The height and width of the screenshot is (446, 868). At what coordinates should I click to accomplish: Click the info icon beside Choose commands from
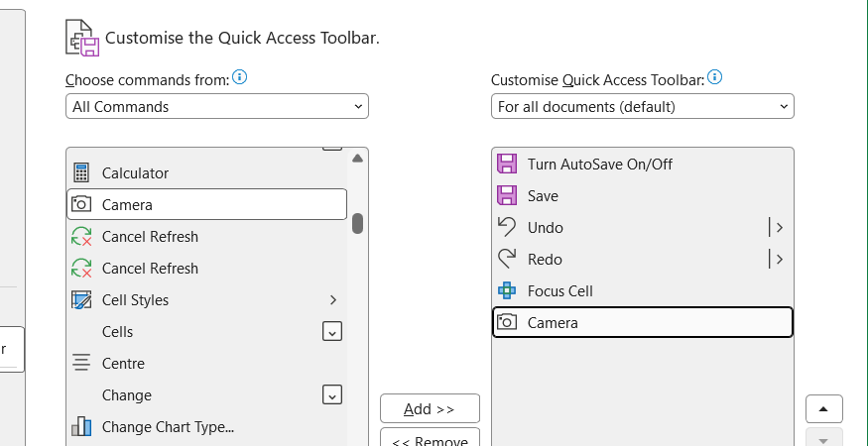coord(239,77)
